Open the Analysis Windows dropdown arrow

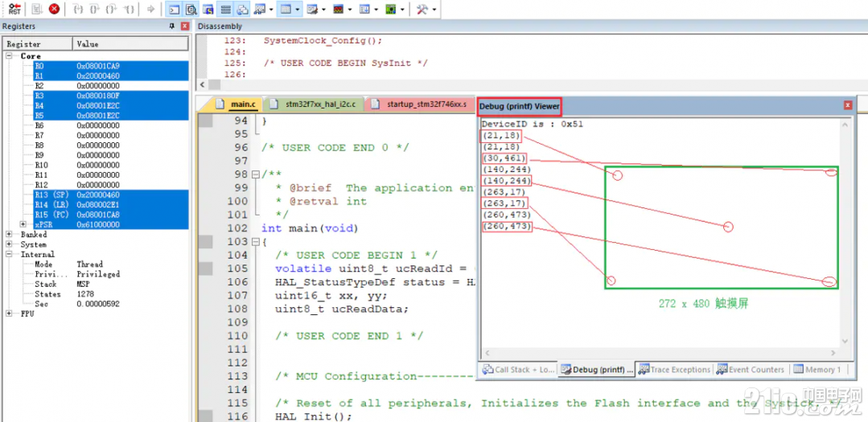(x=351, y=9)
